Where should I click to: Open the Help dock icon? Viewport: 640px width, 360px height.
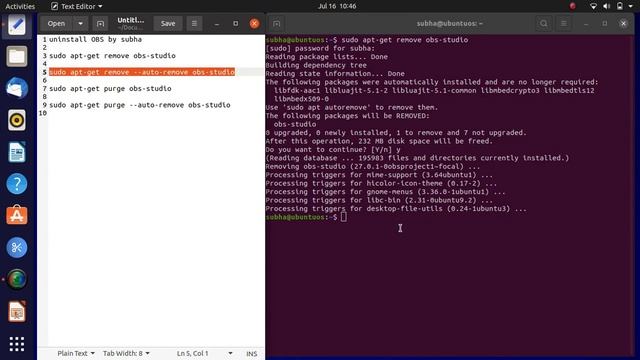[x=17, y=184]
